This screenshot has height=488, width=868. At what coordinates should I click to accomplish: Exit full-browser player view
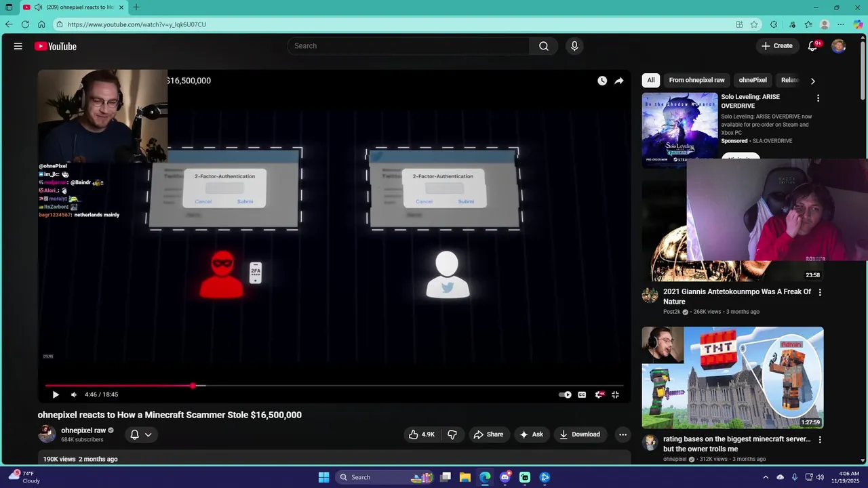(616, 394)
